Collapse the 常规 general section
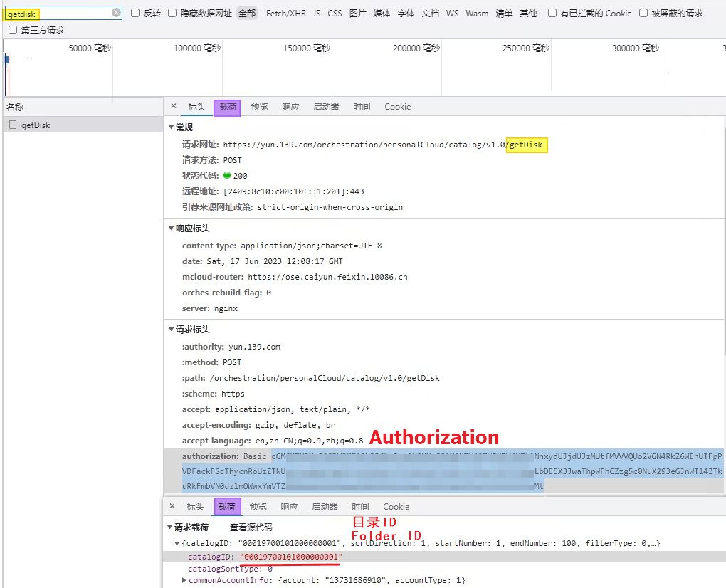The image size is (726, 588). point(171,127)
